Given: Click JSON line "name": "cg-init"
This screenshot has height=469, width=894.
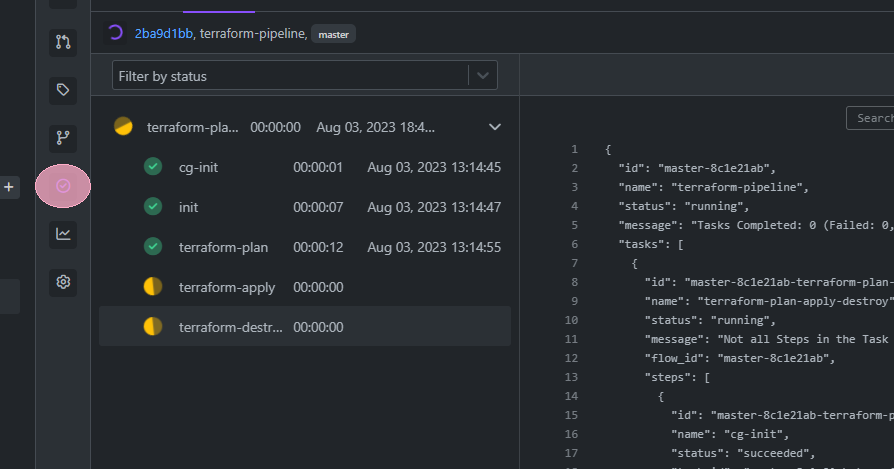Looking at the screenshot, I should pyautogui.click(x=730, y=434).
